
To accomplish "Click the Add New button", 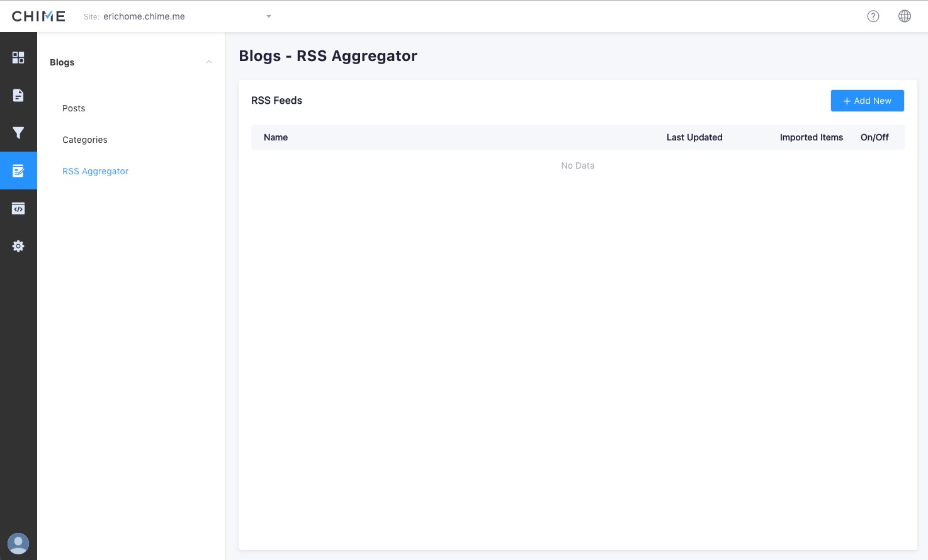I will point(867,101).
